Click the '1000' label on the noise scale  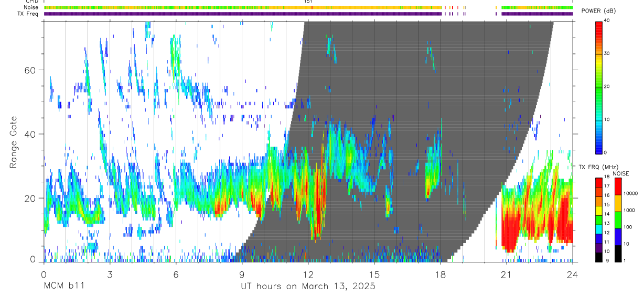pos(629,210)
